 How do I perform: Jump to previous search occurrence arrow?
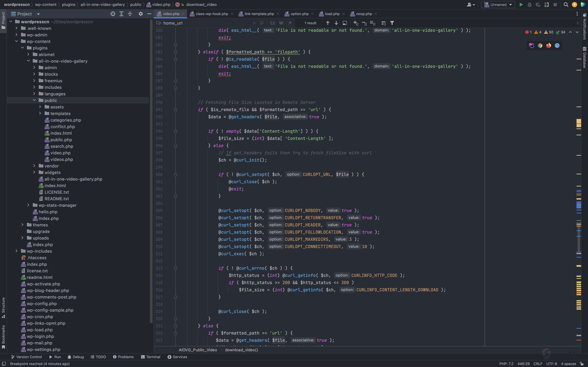pyautogui.click(x=327, y=23)
